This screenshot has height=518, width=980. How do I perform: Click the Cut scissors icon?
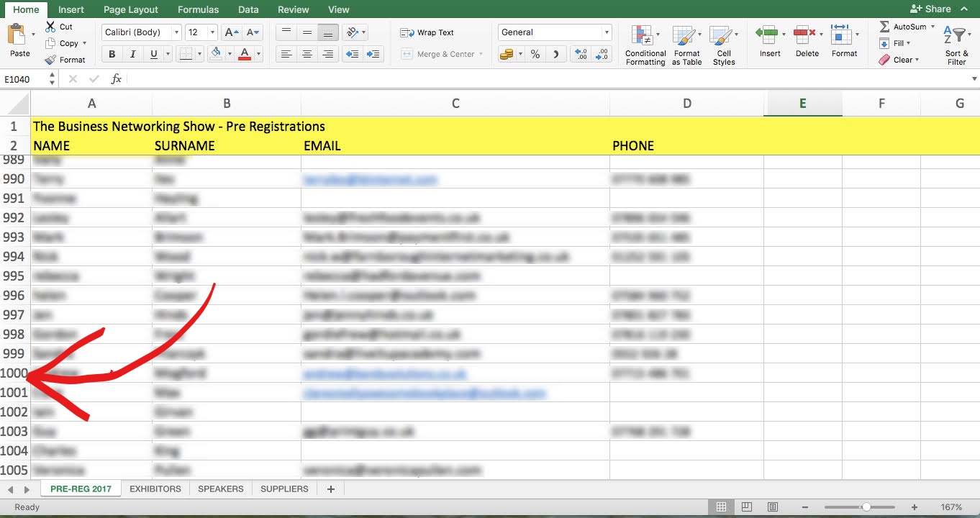[50, 27]
